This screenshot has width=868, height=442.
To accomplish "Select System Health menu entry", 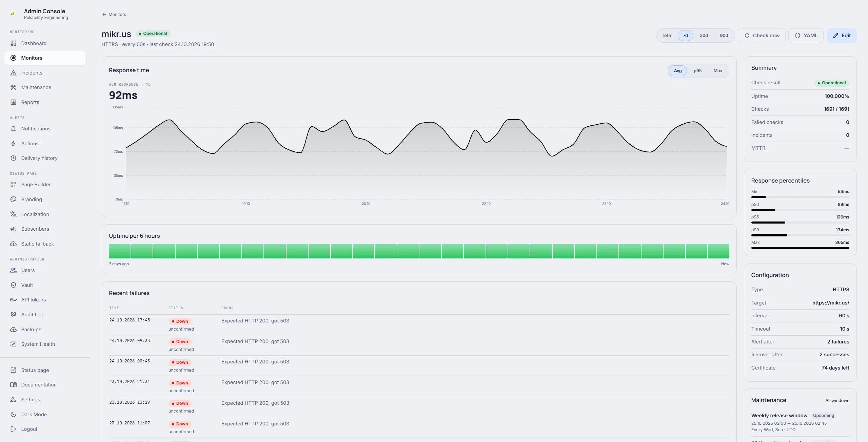I will pos(45,344).
